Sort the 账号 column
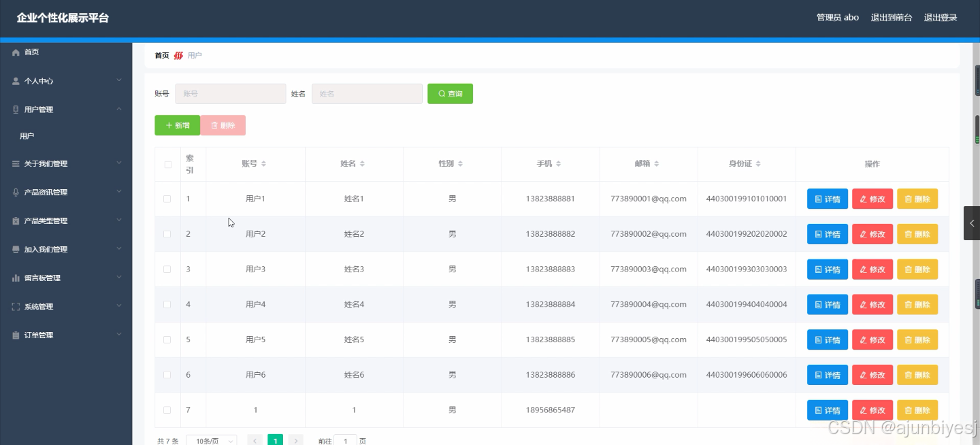980x445 pixels. (263, 164)
